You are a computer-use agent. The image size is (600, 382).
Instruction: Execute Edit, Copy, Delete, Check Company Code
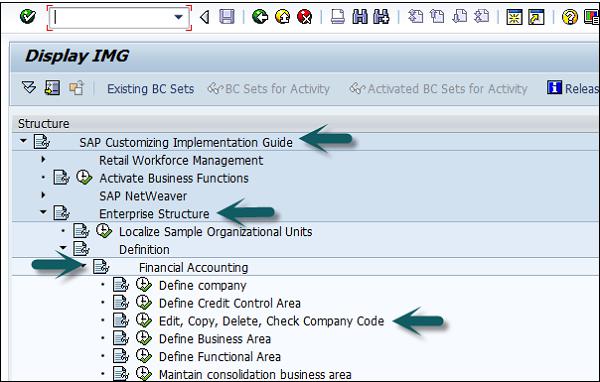[143, 320]
